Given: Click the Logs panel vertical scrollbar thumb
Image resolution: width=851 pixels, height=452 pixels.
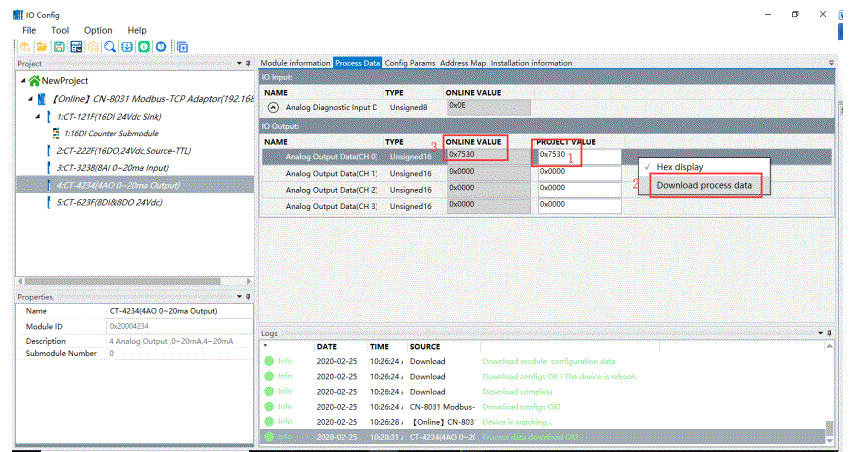Looking at the screenshot, I should point(829,429).
